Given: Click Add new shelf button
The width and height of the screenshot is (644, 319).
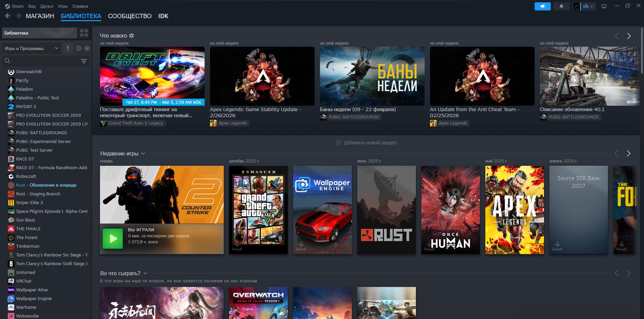Looking at the screenshot, I should pos(366,142).
